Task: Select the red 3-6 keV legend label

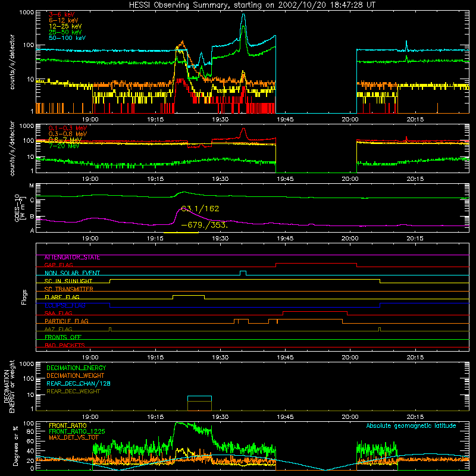Action: (x=62, y=14)
